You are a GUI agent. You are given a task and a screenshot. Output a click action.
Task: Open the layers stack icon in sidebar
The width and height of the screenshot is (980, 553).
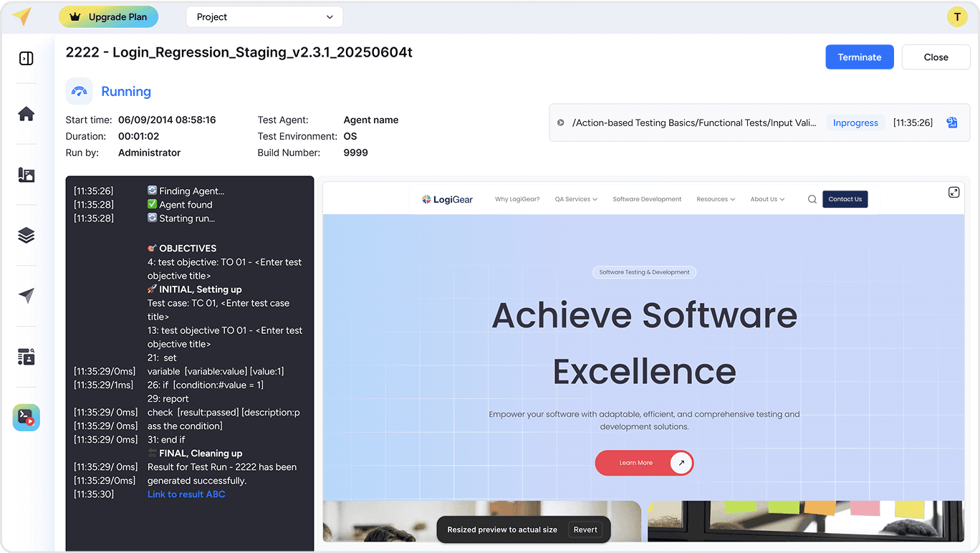pyautogui.click(x=26, y=235)
